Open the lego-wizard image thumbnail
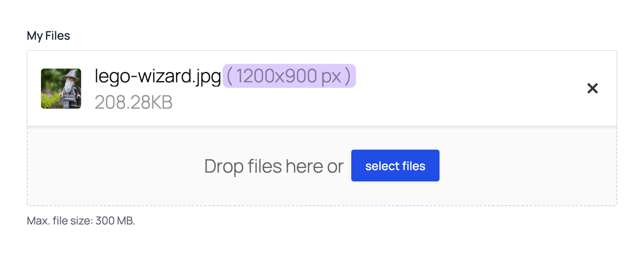The image size is (644, 255). click(x=61, y=89)
